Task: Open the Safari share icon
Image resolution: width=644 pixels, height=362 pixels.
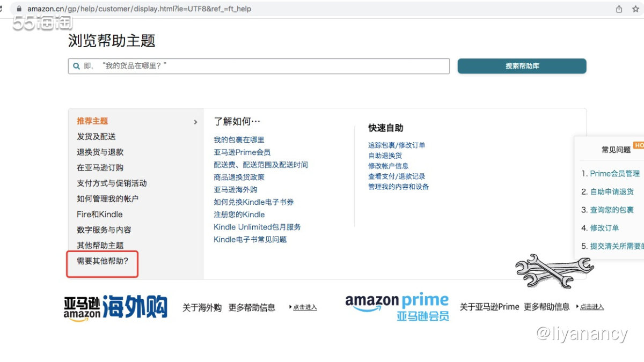Action: (x=618, y=9)
